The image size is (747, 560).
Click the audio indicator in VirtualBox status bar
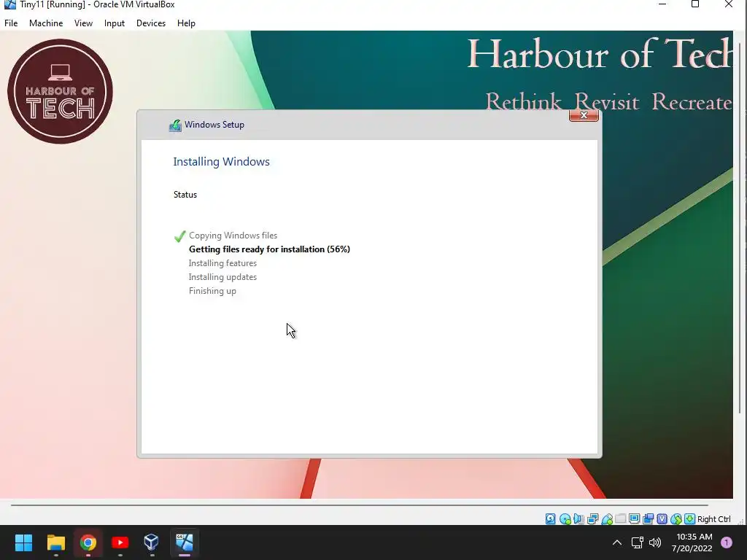[578, 519]
